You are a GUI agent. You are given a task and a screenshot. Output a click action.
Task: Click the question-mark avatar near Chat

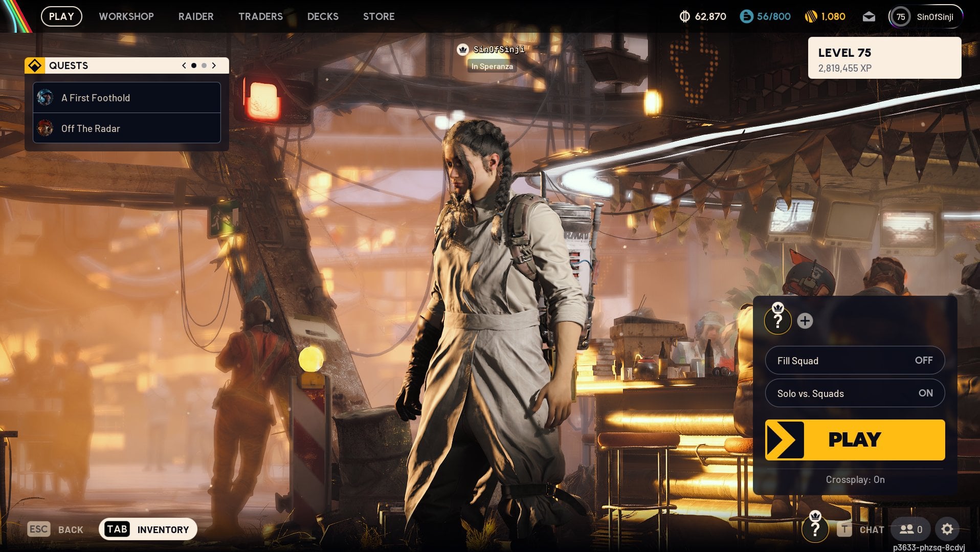coord(815,528)
